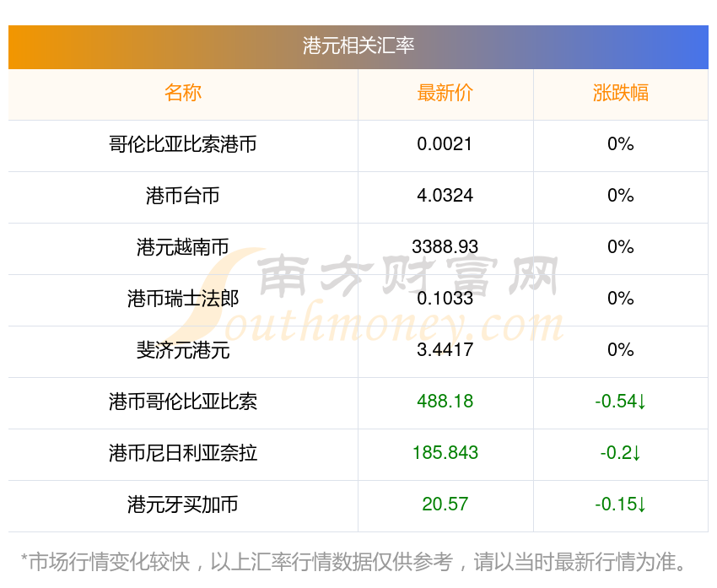This screenshot has width=717, height=588.
Task: Select the 港元越南币 row name
Action: click(x=183, y=247)
